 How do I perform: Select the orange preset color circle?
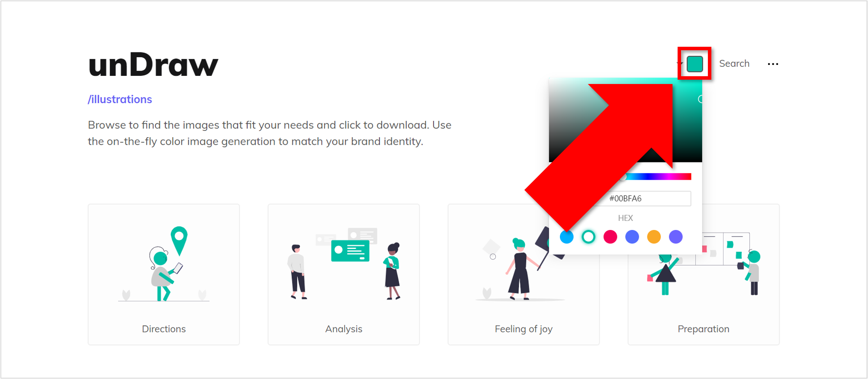tap(654, 237)
